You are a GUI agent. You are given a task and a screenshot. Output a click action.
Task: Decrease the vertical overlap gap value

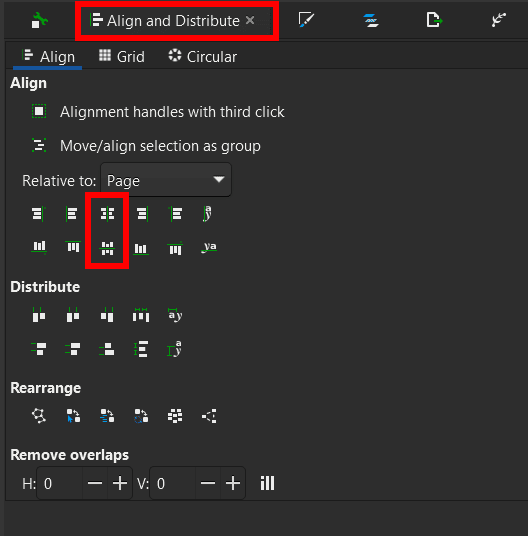[208, 483]
